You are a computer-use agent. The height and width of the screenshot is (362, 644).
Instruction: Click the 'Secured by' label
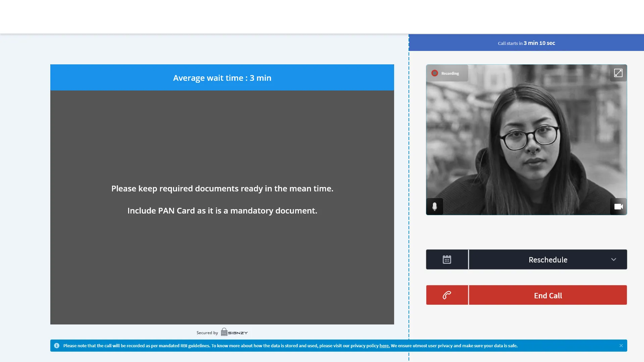(x=207, y=333)
